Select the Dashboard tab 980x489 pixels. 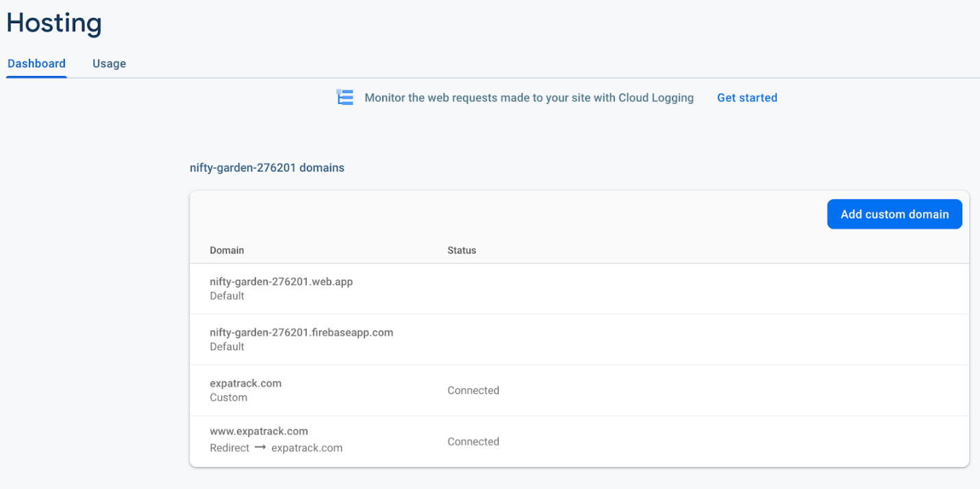37,64
